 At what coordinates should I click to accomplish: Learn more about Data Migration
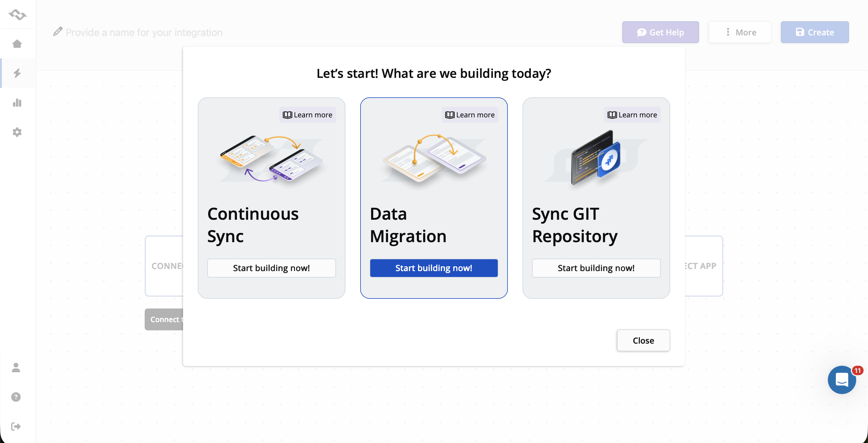point(470,115)
